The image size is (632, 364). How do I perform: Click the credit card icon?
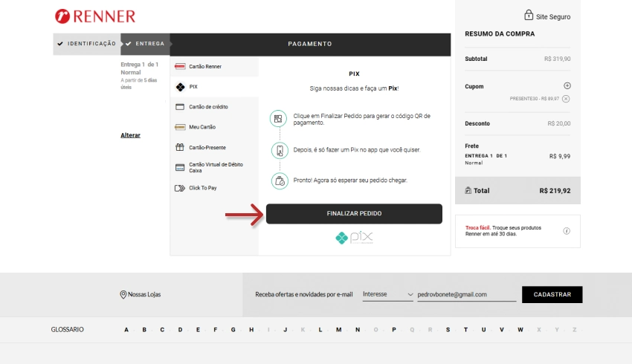tap(180, 107)
